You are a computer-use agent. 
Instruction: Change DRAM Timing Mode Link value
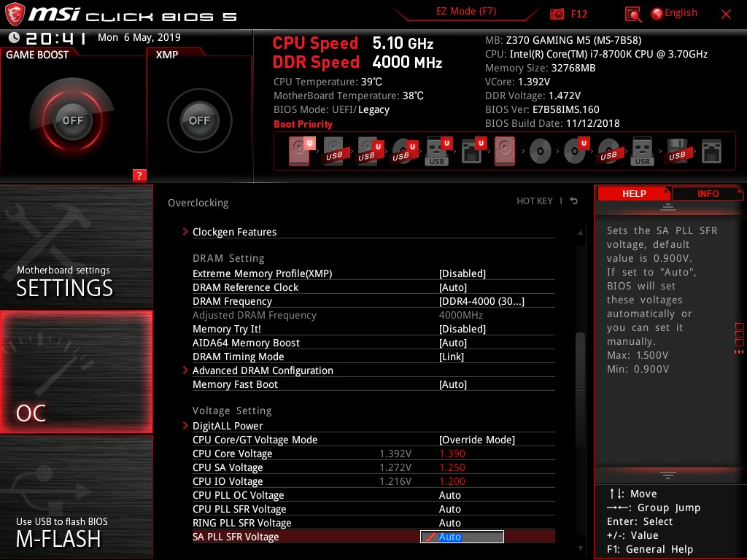451,356
